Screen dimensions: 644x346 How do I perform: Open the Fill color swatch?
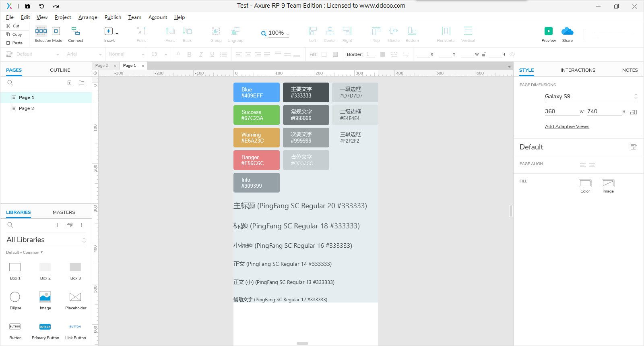coord(324,54)
